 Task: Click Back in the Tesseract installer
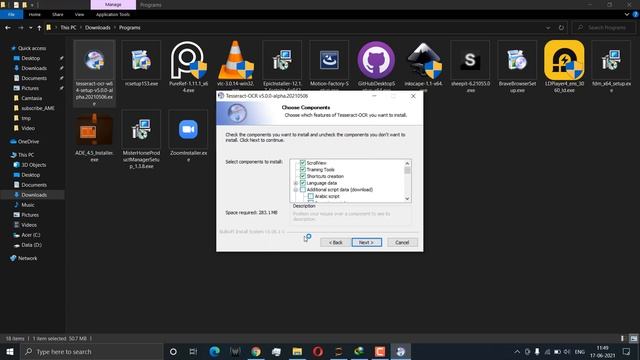click(336, 242)
